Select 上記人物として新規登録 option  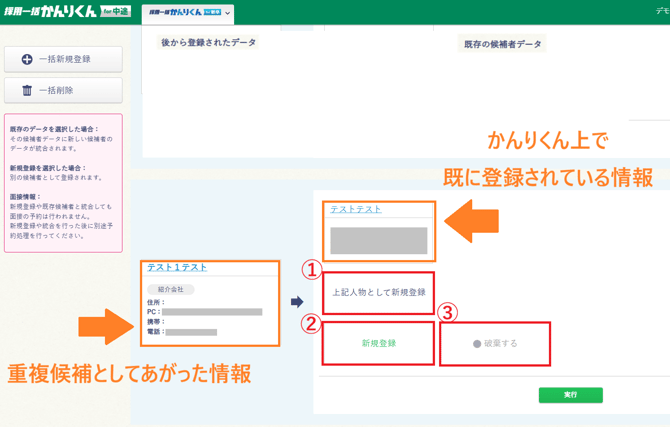[x=379, y=292]
